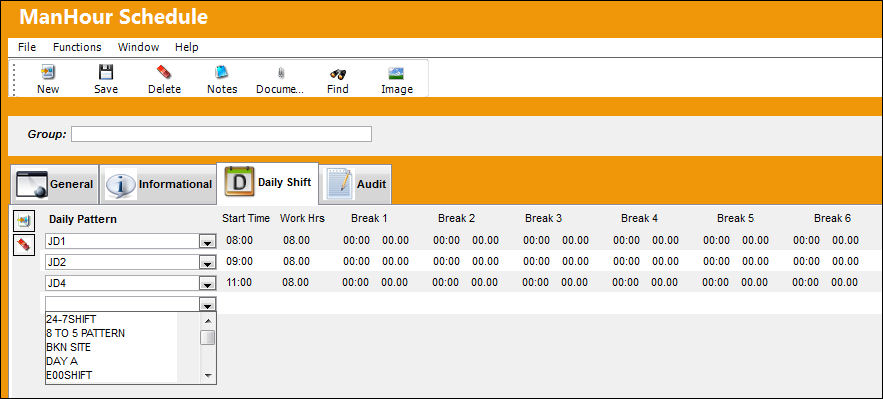Viewport: 883px width, 399px height.
Task: Select the Daily Shift tab
Action: pyautogui.click(x=267, y=183)
